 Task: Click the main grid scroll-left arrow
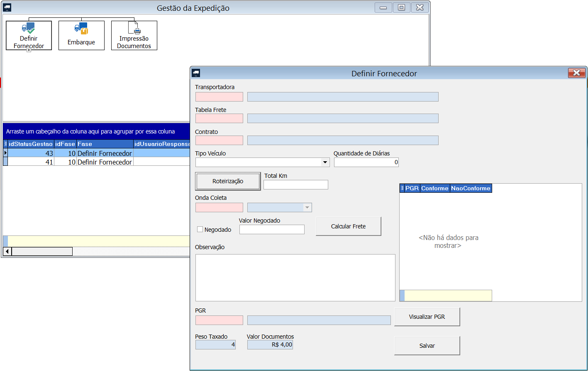click(x=7, y=251)
